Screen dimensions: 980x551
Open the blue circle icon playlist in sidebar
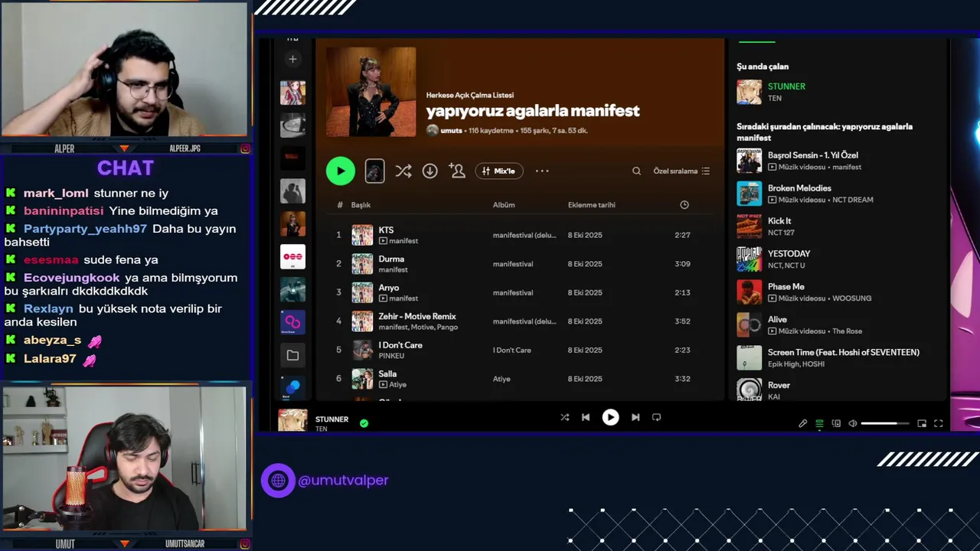coord(292,387)
